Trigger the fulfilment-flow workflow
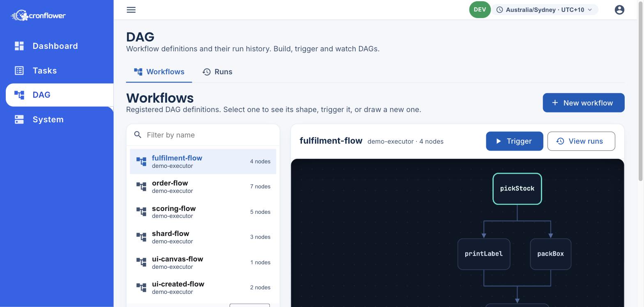 (515, 141)
